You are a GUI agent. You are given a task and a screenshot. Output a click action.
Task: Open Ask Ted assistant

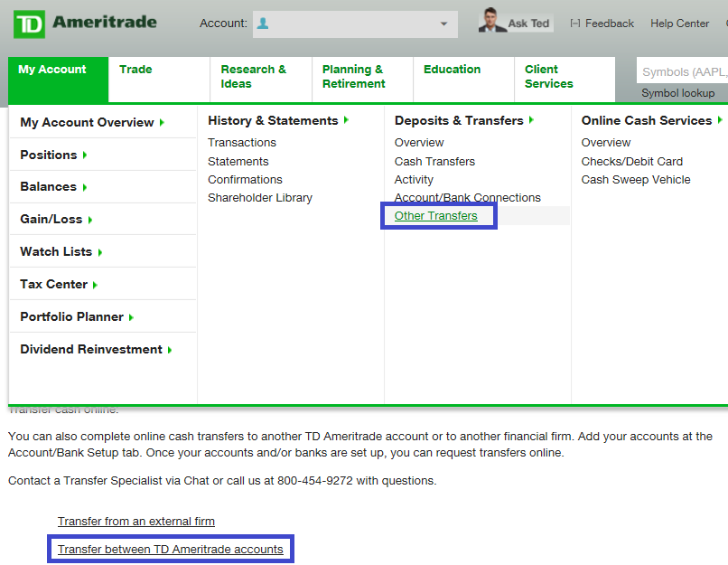click(x=516, y=22)
